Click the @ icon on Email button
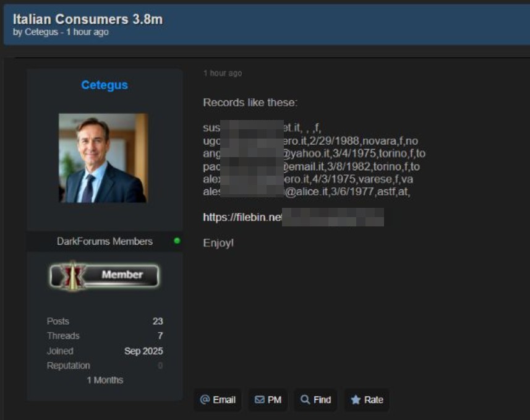 [205, 400]
